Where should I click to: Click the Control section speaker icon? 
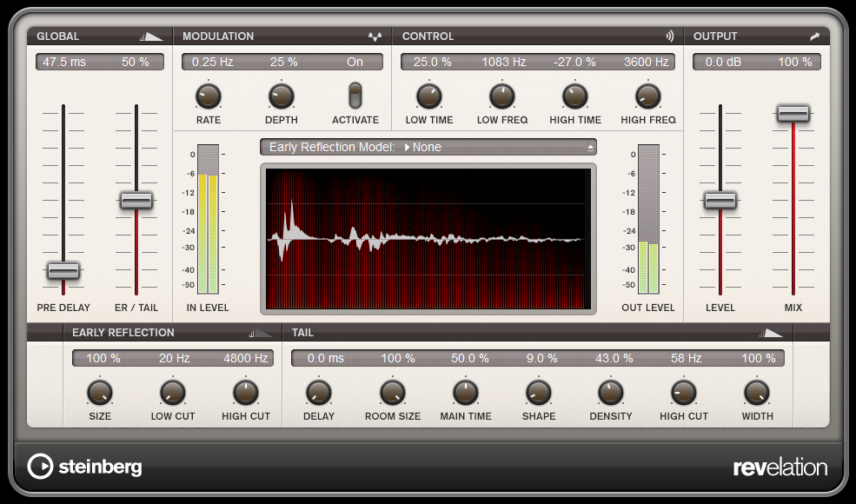(x=670, y=36)
